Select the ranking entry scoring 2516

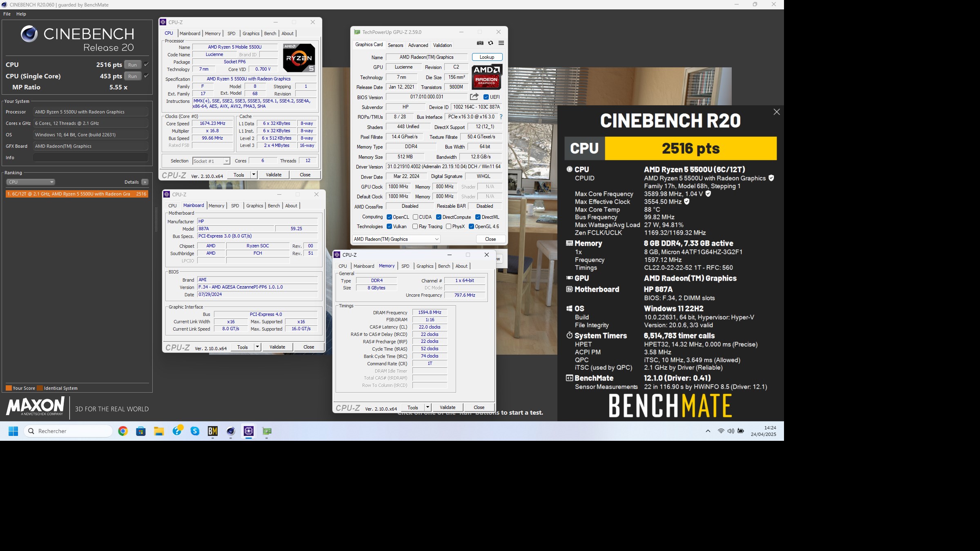[x=77, y=194]
